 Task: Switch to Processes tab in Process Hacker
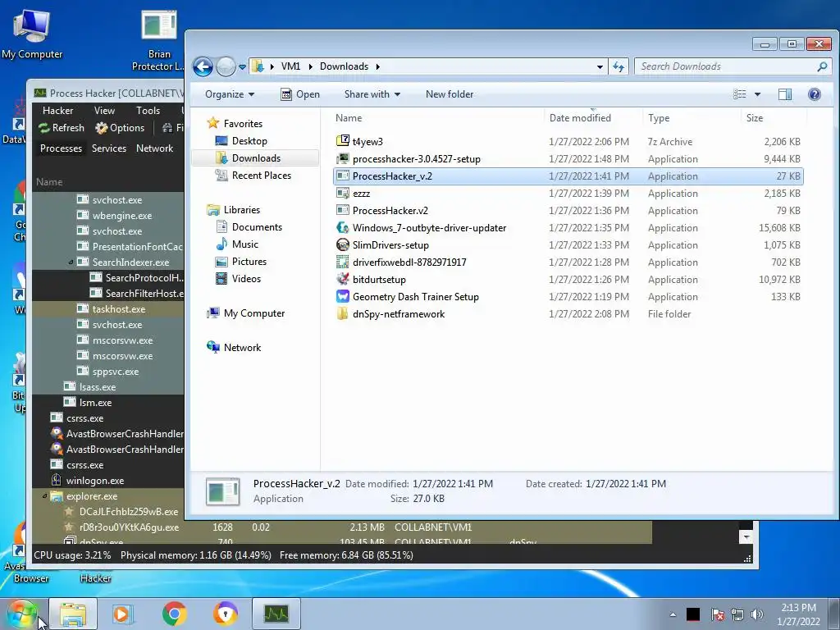click(61, 148)
